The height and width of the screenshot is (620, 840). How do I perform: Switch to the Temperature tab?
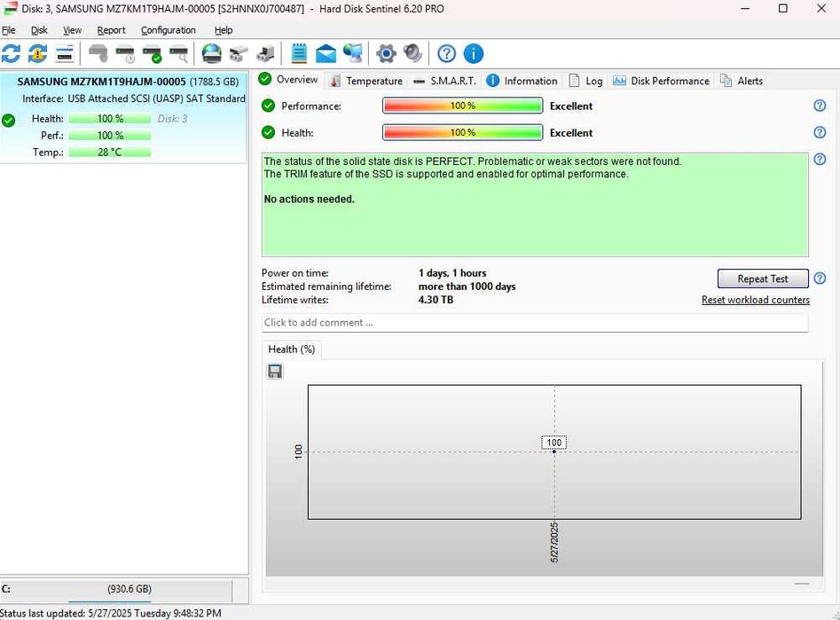tap(367, 81)
